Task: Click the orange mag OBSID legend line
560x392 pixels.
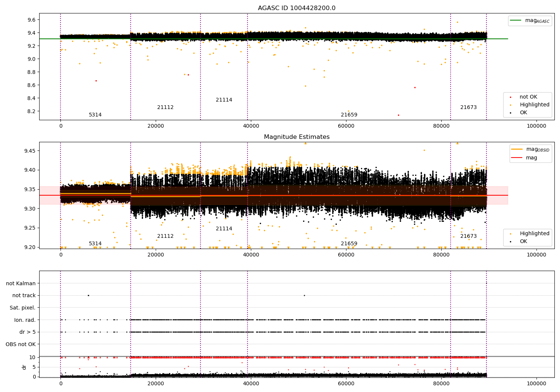Action: coord(517,149)
